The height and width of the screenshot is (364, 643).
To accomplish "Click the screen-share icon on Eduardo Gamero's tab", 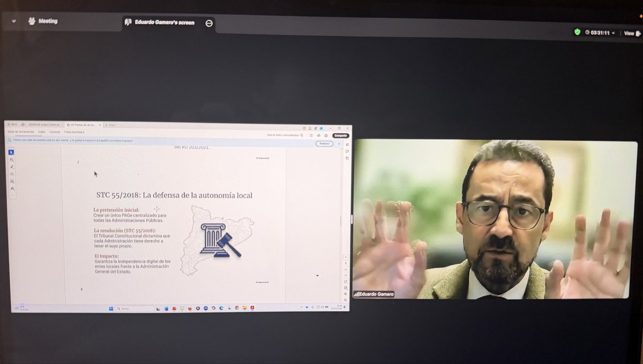I will (x=127, y=22).
